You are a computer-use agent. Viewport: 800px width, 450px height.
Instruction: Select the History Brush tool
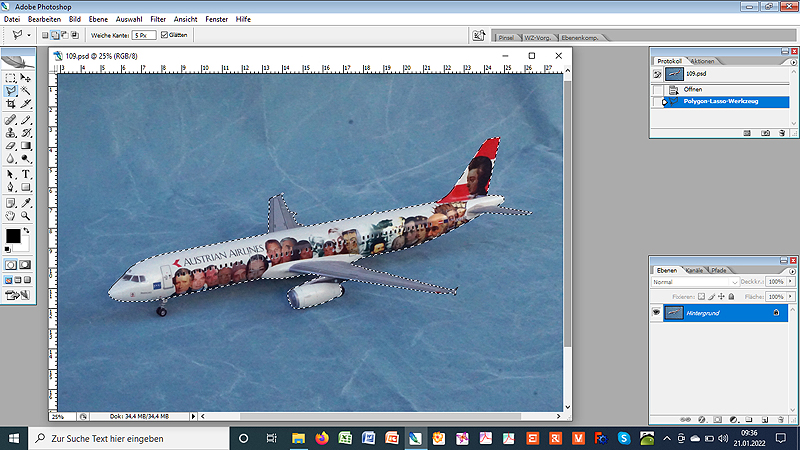(26, 133)
